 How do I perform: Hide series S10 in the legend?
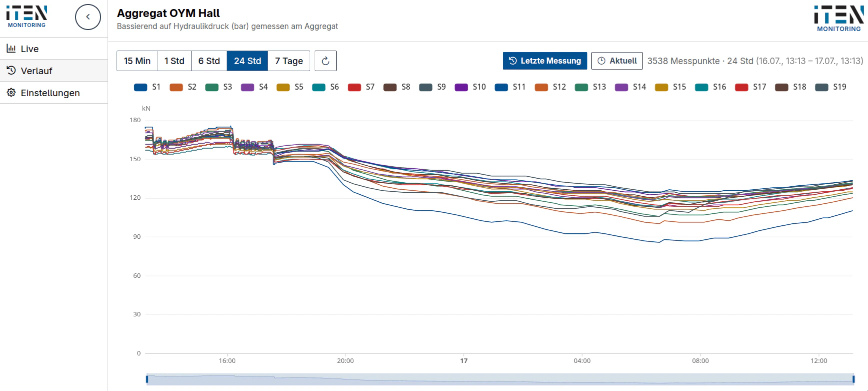pos(470,87)
